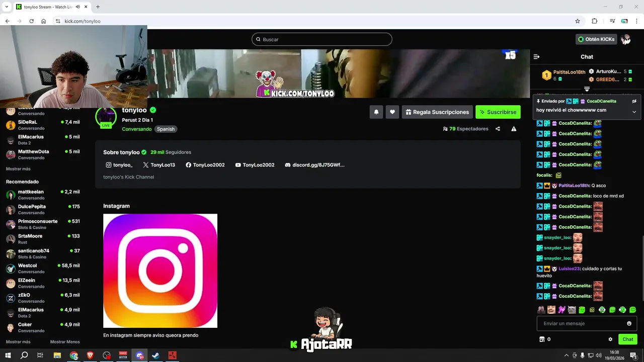The height and width of the screenshot is (362, 644).
Task: Click the Obtén KICKs button
Action: 596,39
